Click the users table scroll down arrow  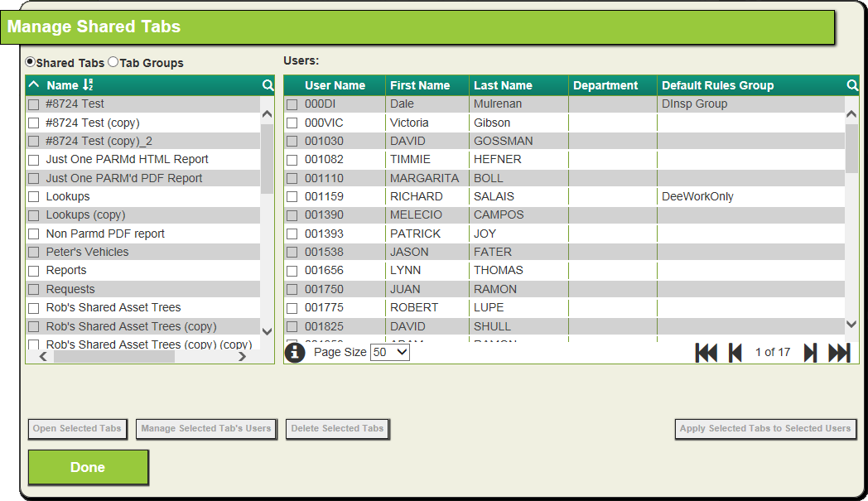[x=851, y=325]
